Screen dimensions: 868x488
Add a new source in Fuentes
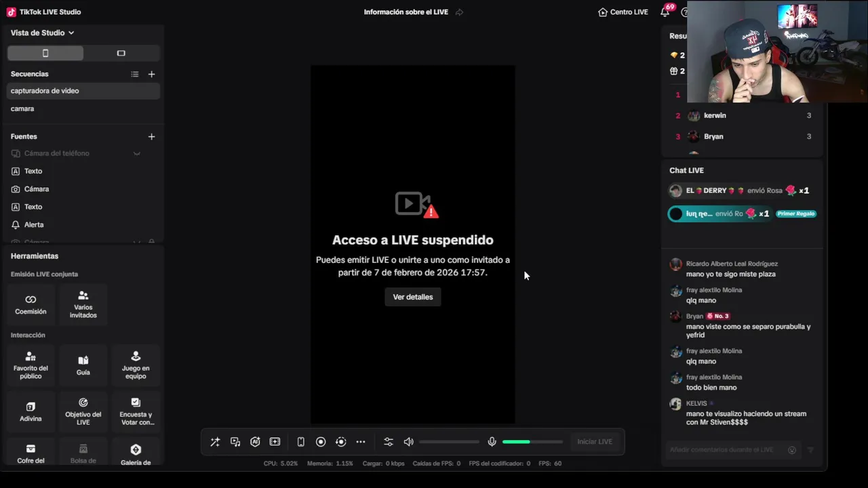[151, 136]
